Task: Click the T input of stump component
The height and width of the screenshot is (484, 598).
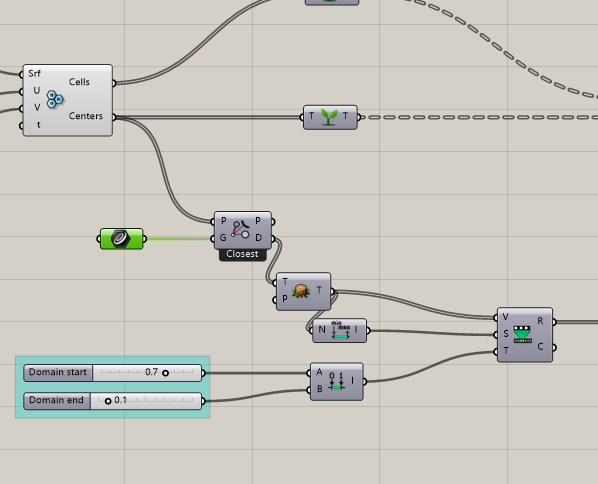Action: [285, 282]
